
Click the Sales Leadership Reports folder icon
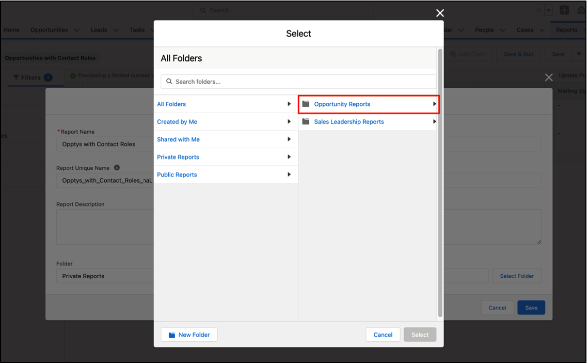(306, 122)
